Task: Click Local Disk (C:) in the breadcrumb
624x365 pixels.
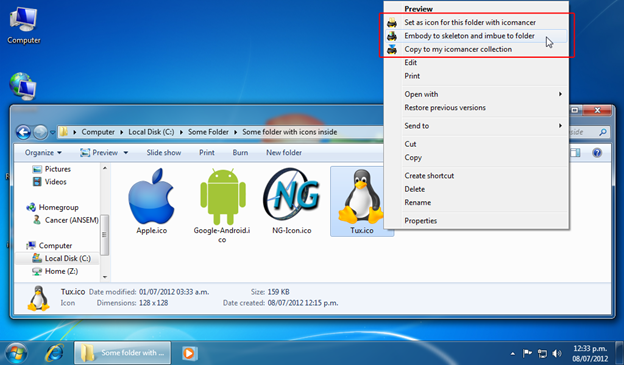Action: pos(151,132)
